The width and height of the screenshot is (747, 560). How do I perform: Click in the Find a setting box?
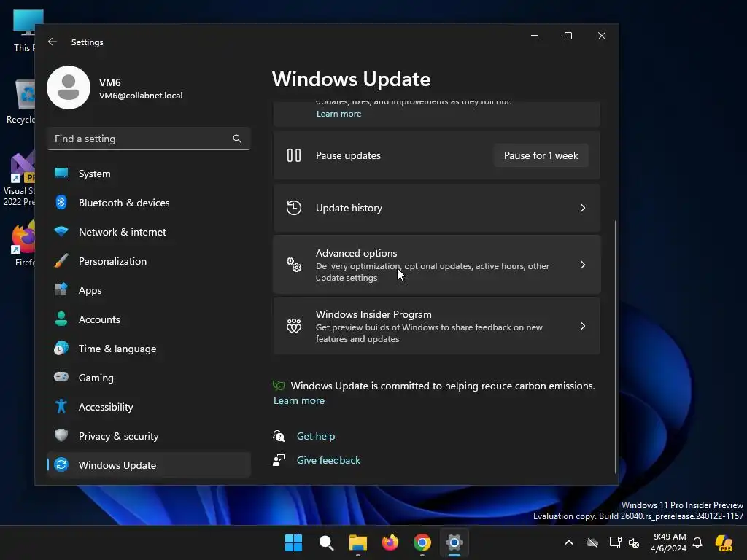149,139
